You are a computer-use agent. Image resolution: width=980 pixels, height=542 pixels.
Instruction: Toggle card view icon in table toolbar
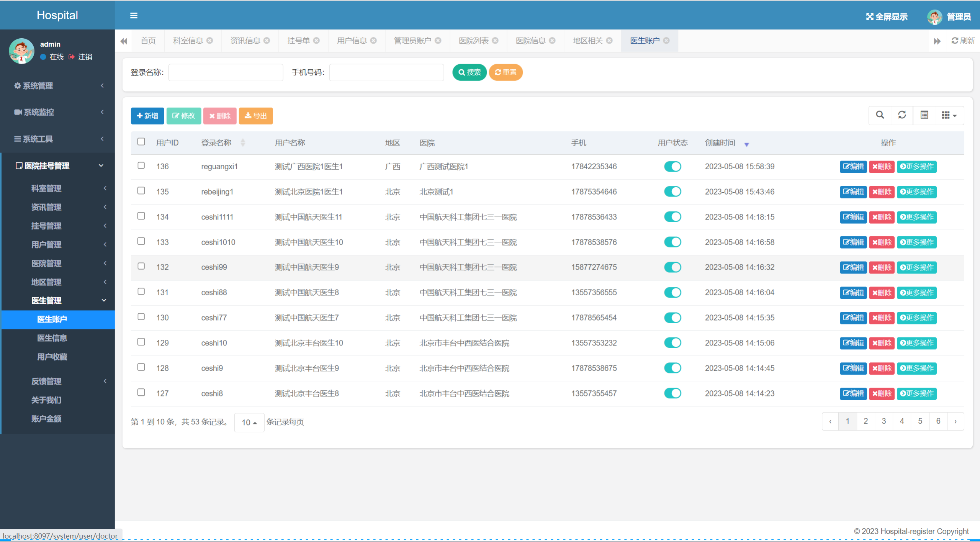(924, 115)
